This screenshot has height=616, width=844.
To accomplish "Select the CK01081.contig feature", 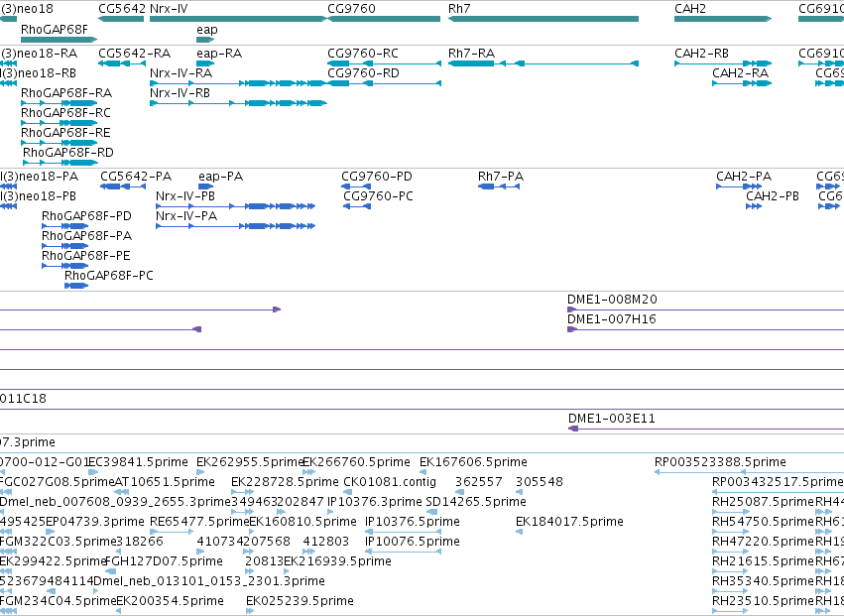I will pos(348,492).
